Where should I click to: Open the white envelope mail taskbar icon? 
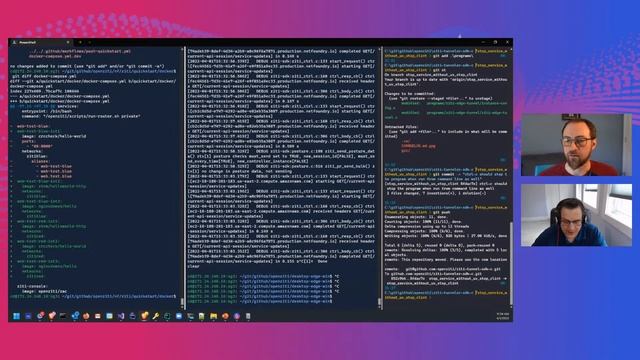point(98,316)
